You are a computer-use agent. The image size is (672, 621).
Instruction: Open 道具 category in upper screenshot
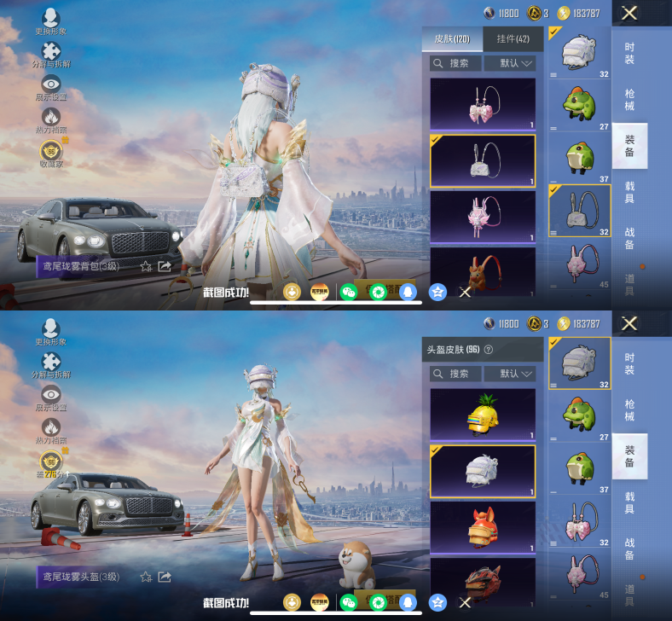coord(629,285)
